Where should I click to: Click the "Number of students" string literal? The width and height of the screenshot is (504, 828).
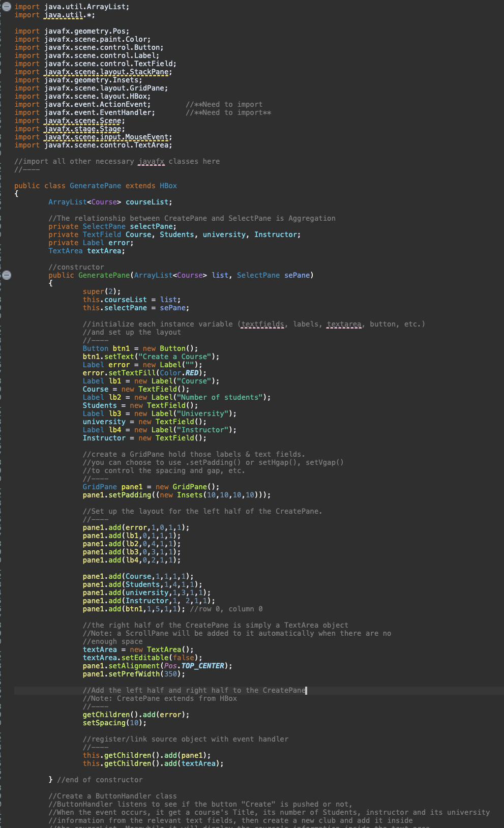[x=221, y=397]
